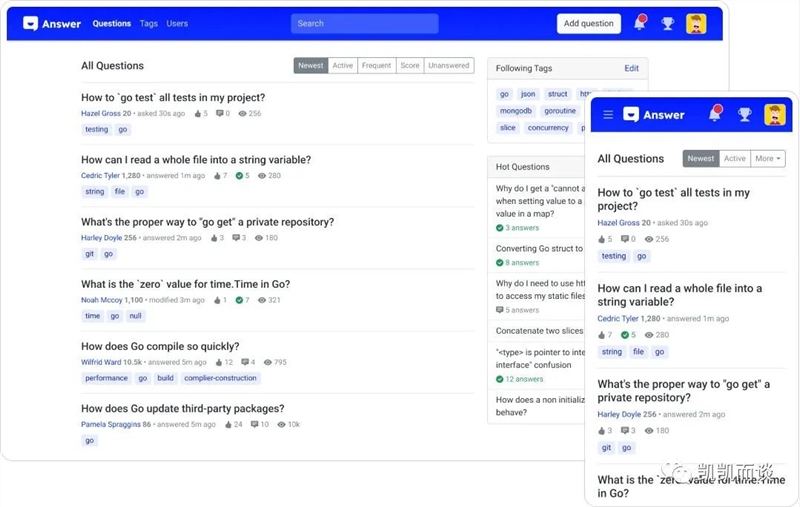The image size is (800, 507).
Task: Click Edit link in Following Tags
Action: [x=631, y=68]
